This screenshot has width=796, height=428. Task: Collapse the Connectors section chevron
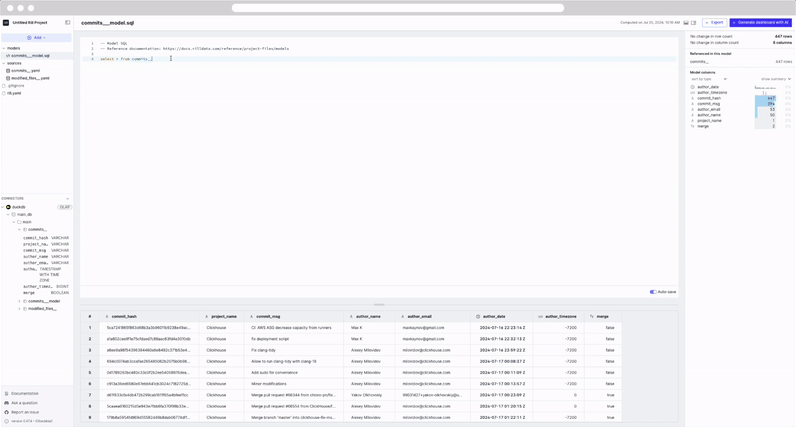pos(68,198)
